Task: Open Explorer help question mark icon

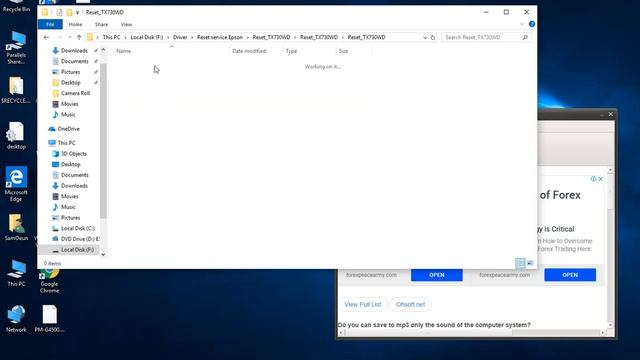Action: pyautogui.click(x=532, y=24)
